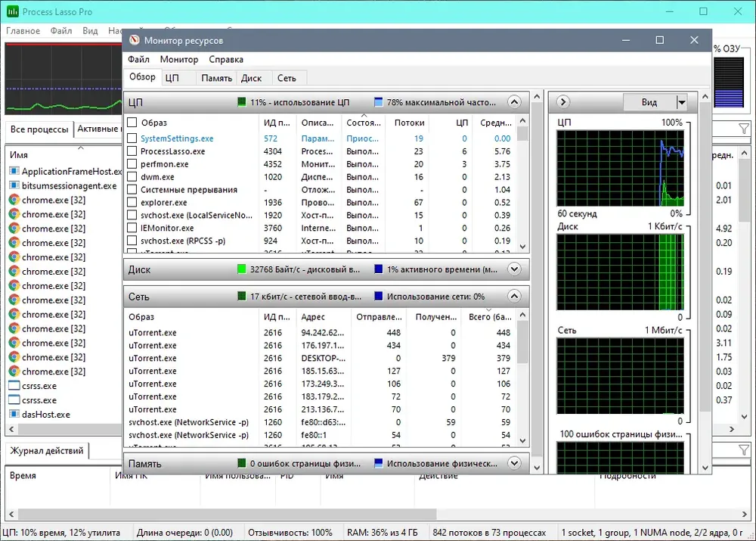
Task: Click the Resource Monitor title bar icon
Action: 135,41
